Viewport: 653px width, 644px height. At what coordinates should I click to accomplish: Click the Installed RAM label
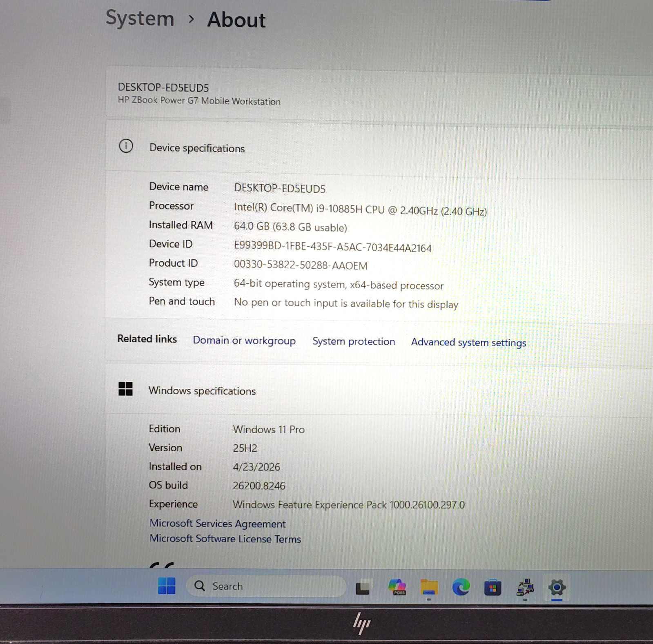[181, 225]
